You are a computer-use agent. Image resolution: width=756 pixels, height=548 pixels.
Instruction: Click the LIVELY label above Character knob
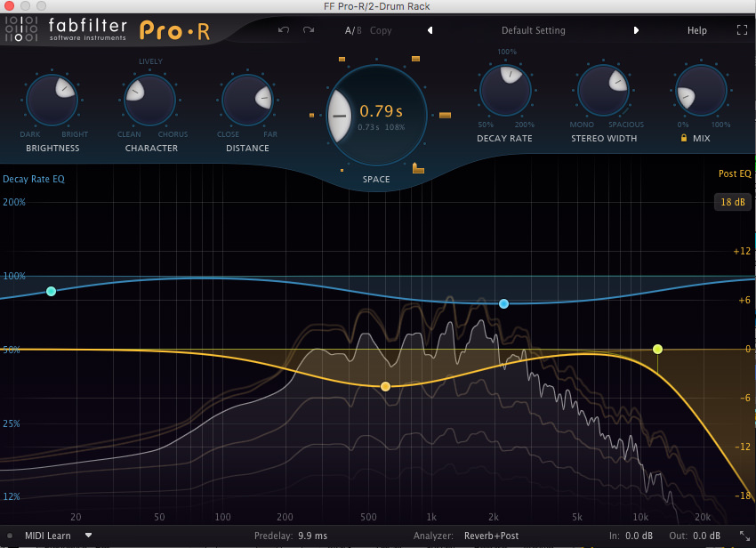150,61
